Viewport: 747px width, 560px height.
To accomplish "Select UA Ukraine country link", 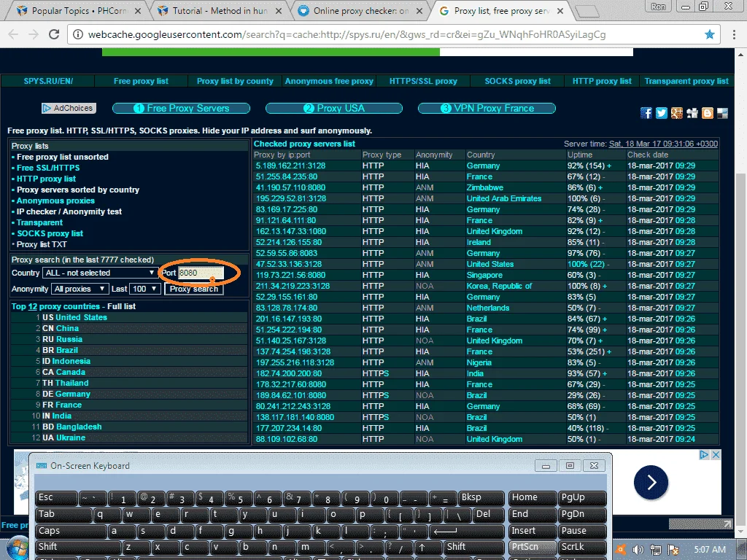I will [63, 437].
